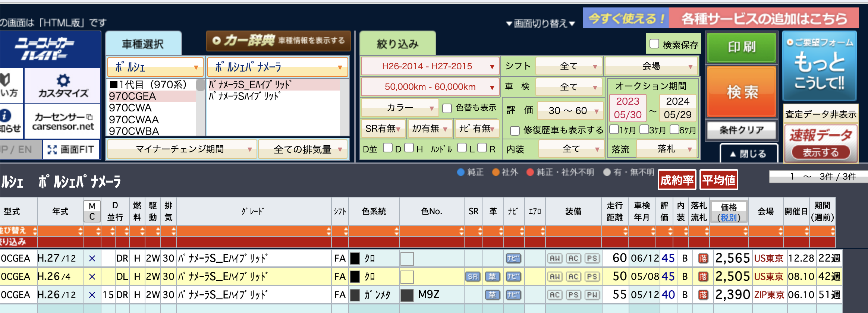The height and width of the screenshot is (313, 868).
Task: Click the X mark in the H.26/4 row
Action: pyautogui.click(x=92, y=276)
